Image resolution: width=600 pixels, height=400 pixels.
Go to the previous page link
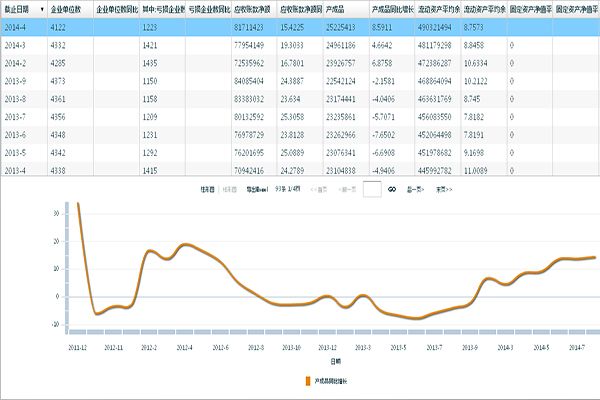click(x=347, y=189)
